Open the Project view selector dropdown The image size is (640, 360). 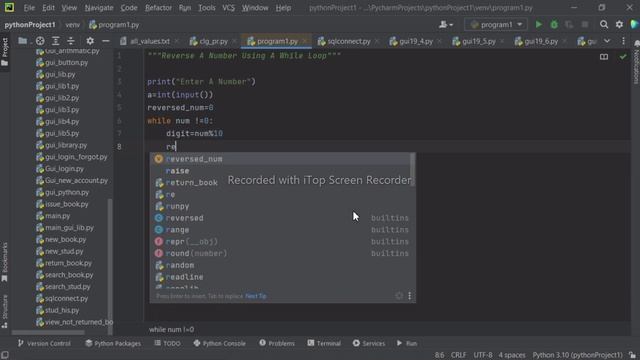click(x=23, y=41)
